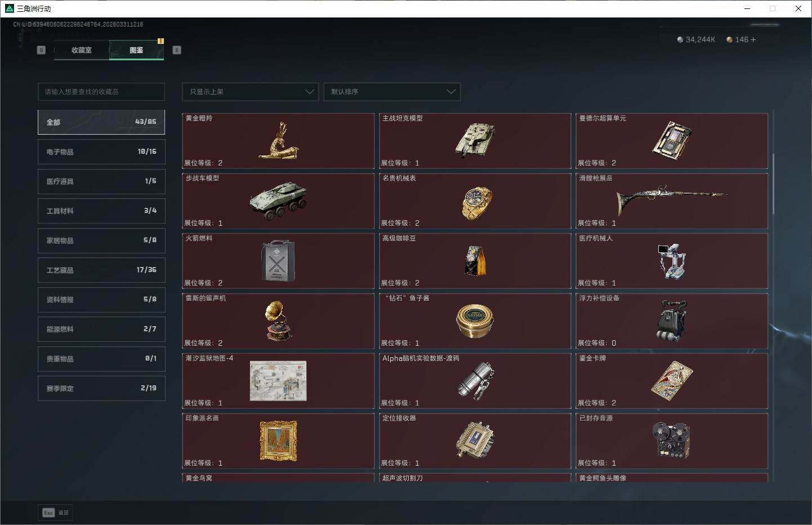Click the silver currency icon beside 34,244K
The width and height of the screenshot is (812, 525).
tap(680, 39)
